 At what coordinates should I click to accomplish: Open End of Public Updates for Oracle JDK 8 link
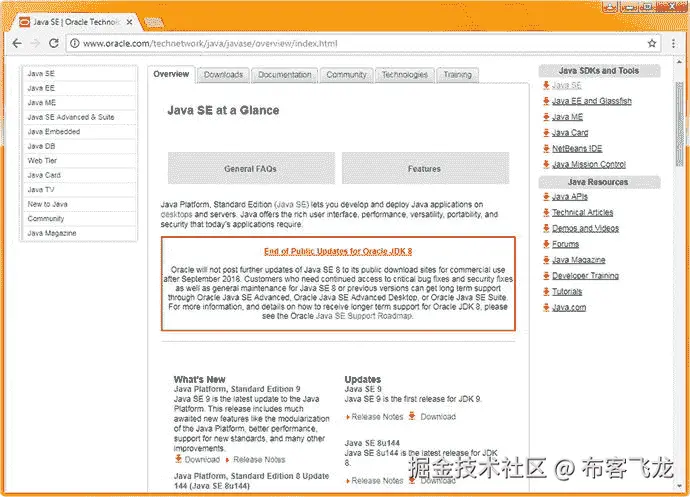coord(338,251)
